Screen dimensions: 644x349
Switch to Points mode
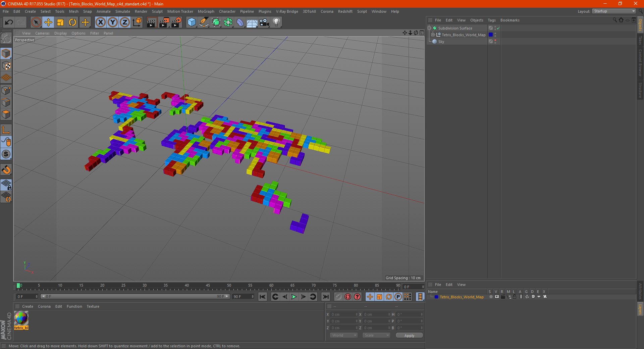(x=6, y=90)
